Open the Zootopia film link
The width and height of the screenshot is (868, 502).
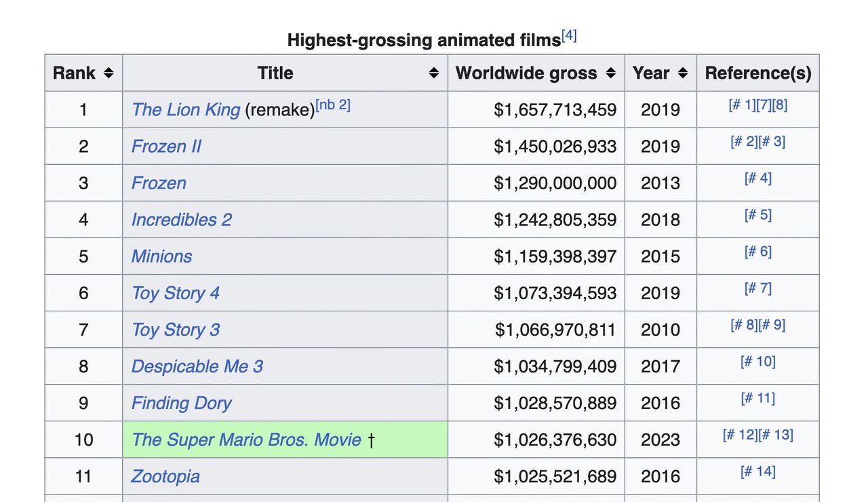point(165,476)
